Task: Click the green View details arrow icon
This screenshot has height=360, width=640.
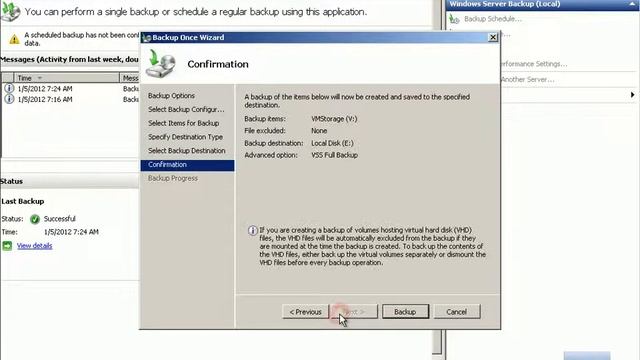Action: tap(7, 246)
